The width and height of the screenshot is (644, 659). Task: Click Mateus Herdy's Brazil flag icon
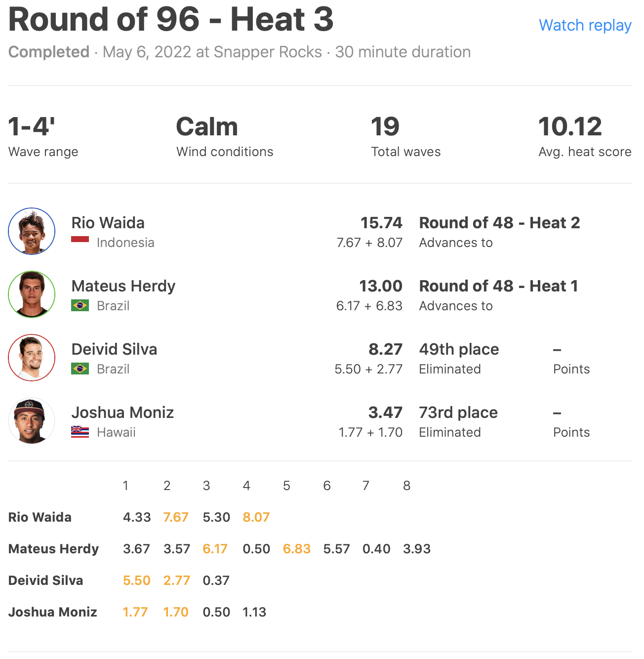(x=80, y=306)
